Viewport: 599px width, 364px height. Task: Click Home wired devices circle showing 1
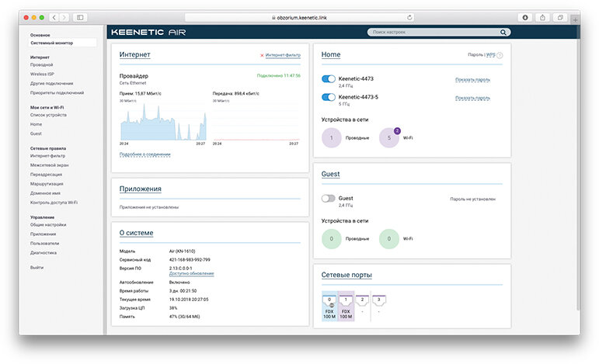[331, 137]
